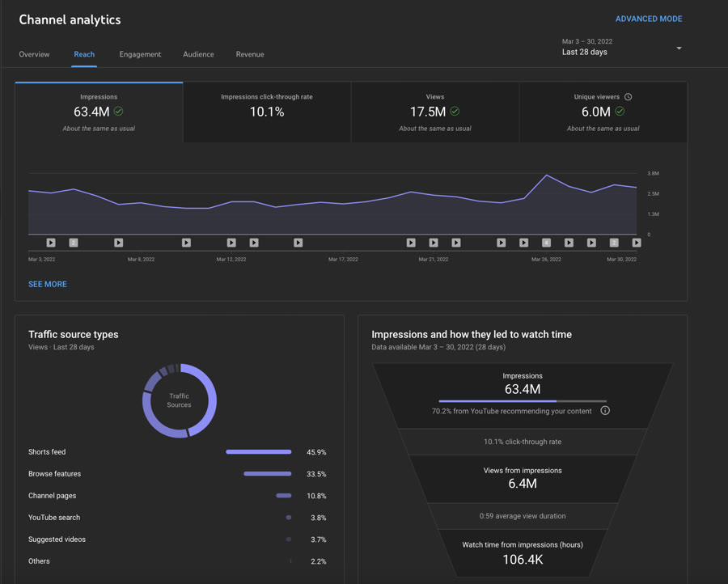Screen dimensions: 728x584
Task: Click SEE MORE below the impressions chart
Action: tap(48, 284)
